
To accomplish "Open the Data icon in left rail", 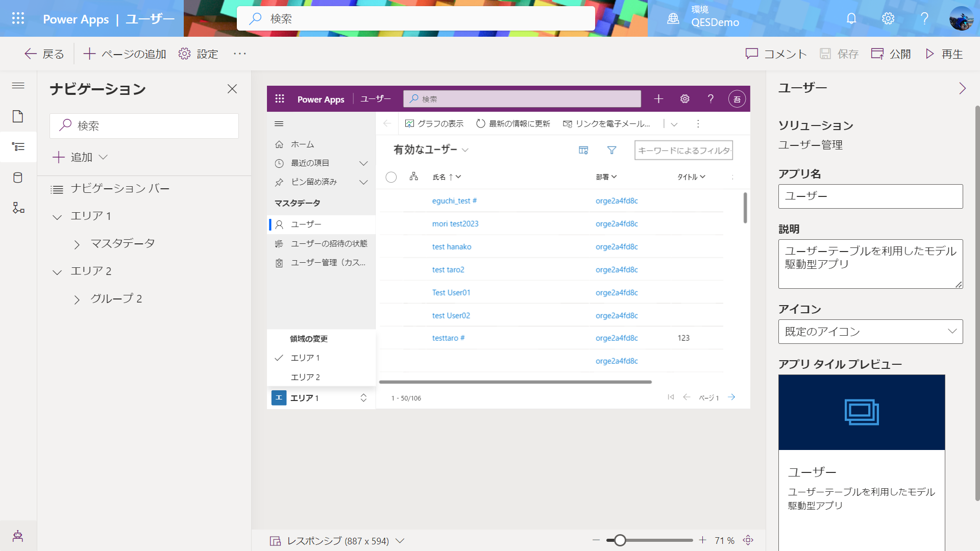I will point(18,178).
